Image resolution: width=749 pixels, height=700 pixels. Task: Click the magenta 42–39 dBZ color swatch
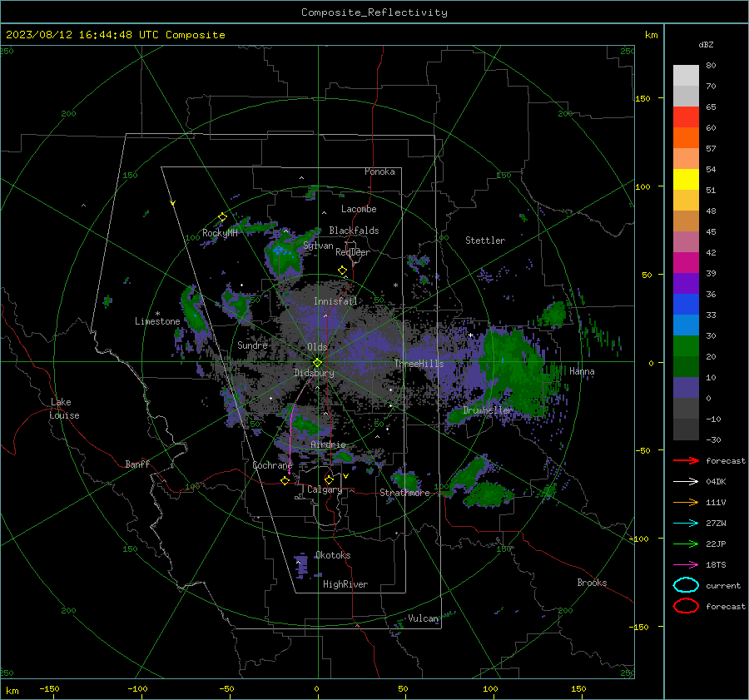686,263
